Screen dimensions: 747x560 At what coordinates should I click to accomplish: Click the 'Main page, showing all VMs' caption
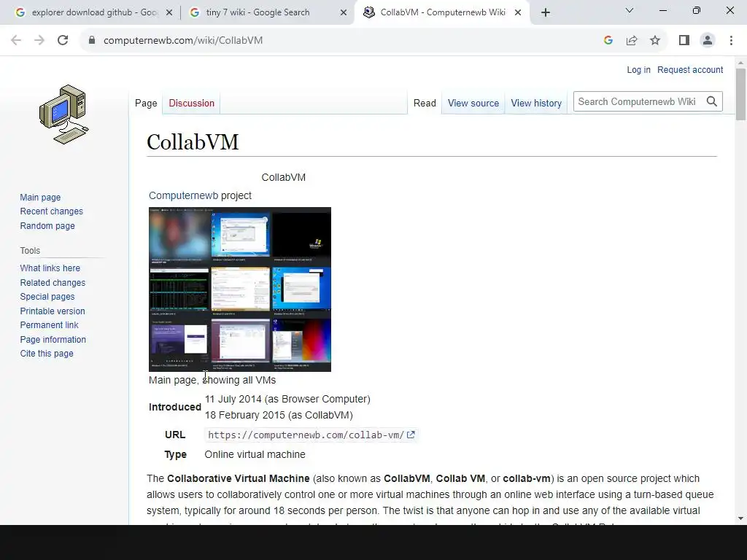coord(212,380)
